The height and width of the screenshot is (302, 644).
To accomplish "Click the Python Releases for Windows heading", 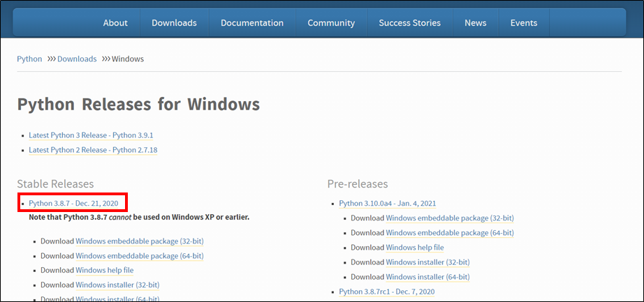I will pos(138,105).
